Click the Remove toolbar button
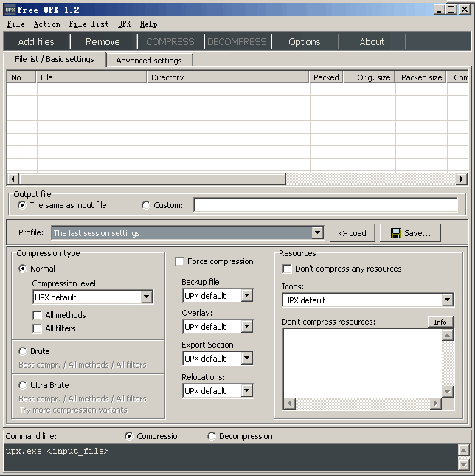Screen dimensions: 475x476 pyautogui.click(x=103, y=42)
